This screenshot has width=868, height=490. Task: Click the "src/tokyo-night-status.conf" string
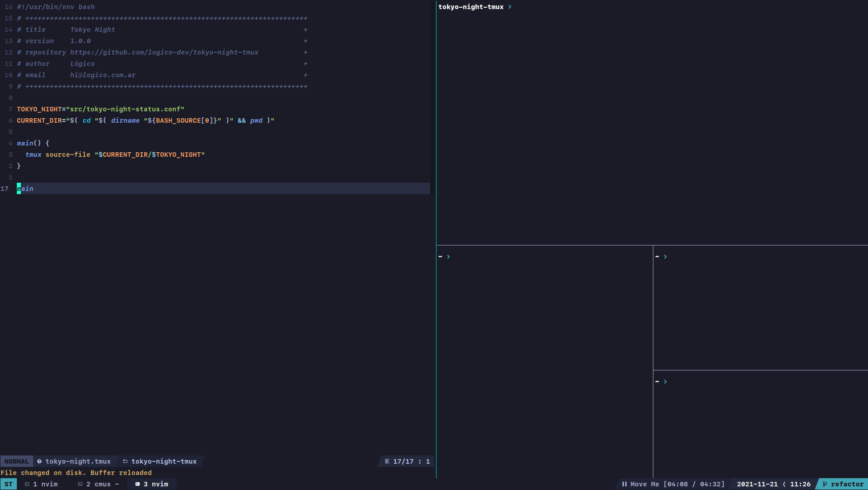tap(125, 109)
